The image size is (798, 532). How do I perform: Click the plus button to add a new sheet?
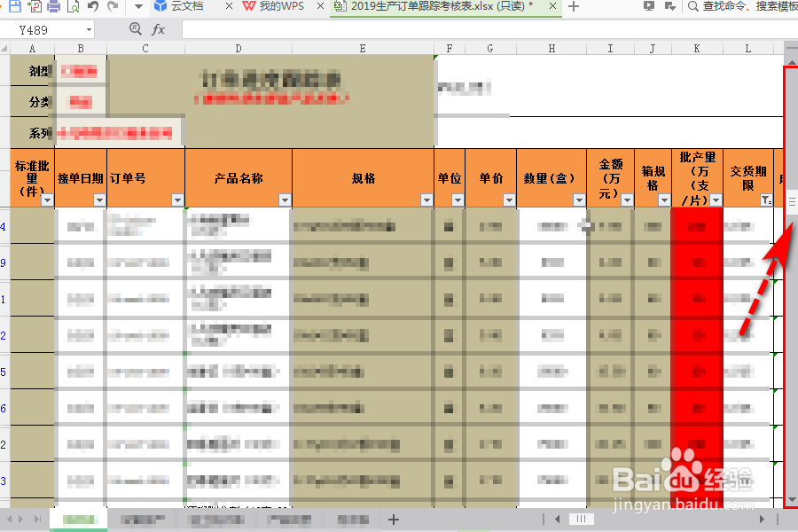(393, 520)
